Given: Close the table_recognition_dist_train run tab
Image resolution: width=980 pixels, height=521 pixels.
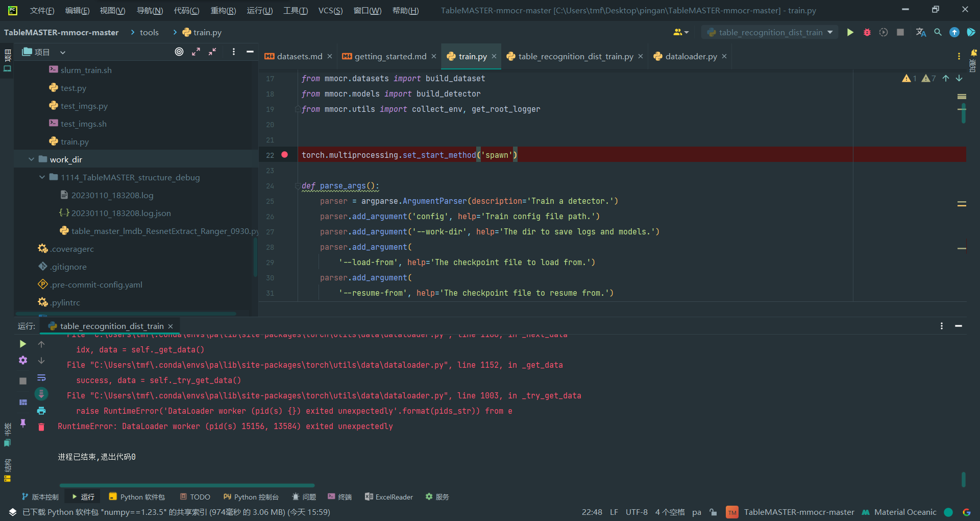Looking at the screenshot, I should pos(170,326).
